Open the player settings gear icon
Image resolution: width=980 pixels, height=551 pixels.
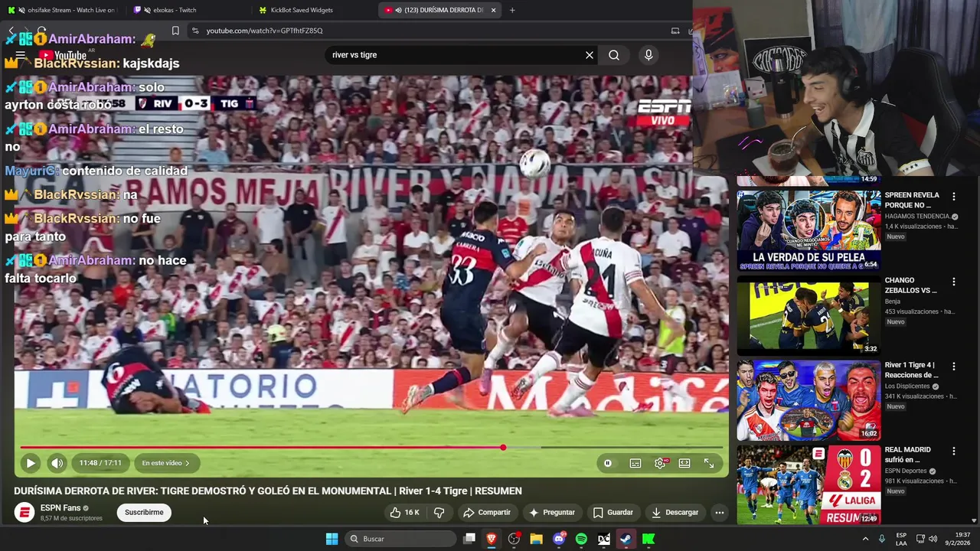point(661,463)
